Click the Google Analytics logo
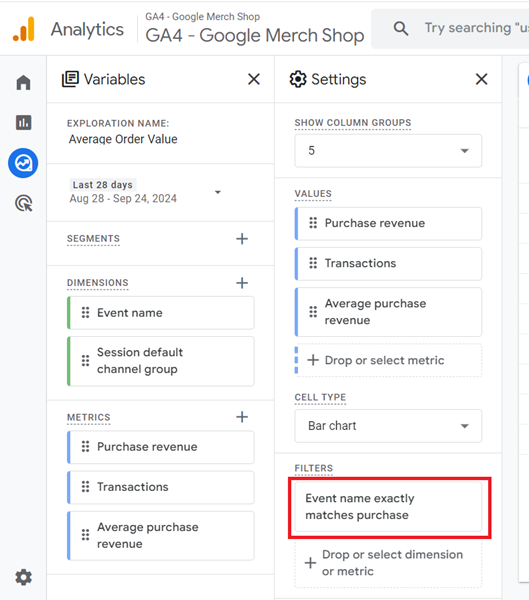Screen dimensions: 529x600 [24, 29]
